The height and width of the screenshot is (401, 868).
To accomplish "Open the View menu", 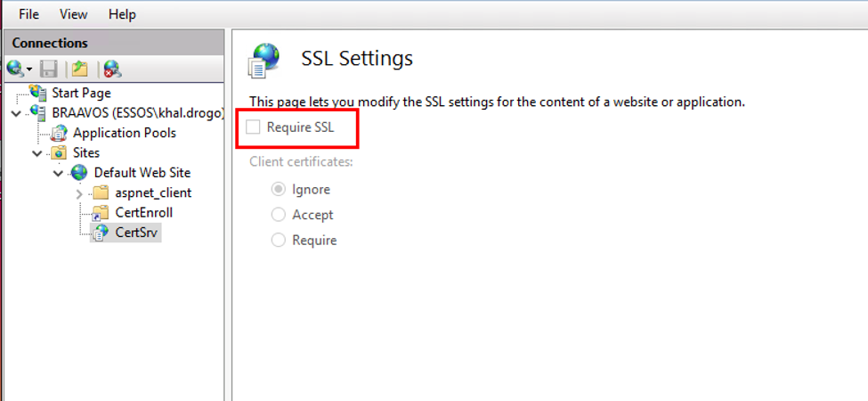I will click(x=74, y=14).
